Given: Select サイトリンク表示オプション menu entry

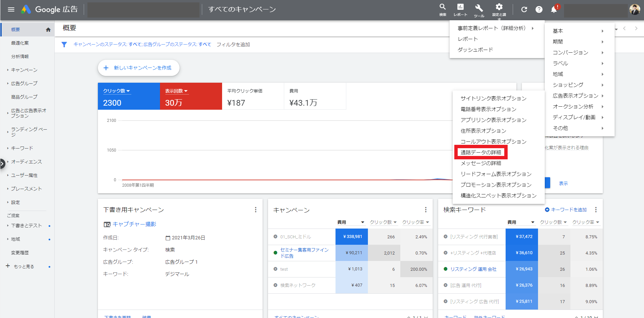Looking at the screenshot, I should (x=493, y=98).
